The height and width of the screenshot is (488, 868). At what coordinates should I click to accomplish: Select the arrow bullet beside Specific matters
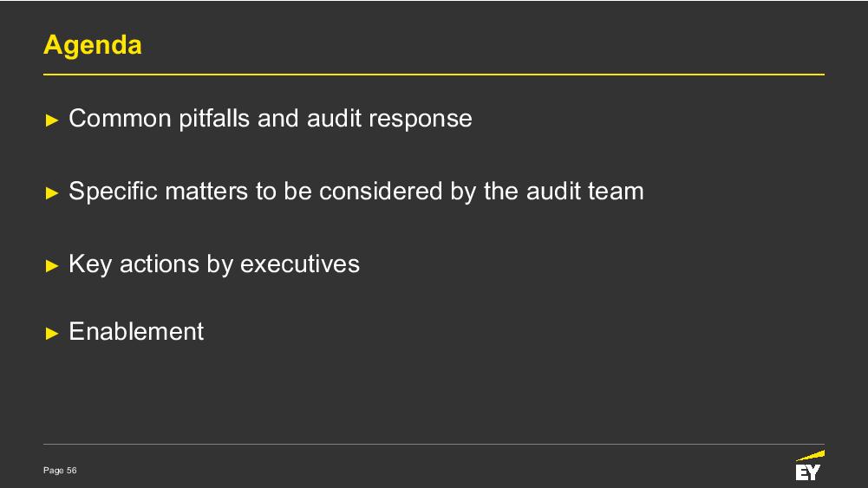click(x=52, y=193)
